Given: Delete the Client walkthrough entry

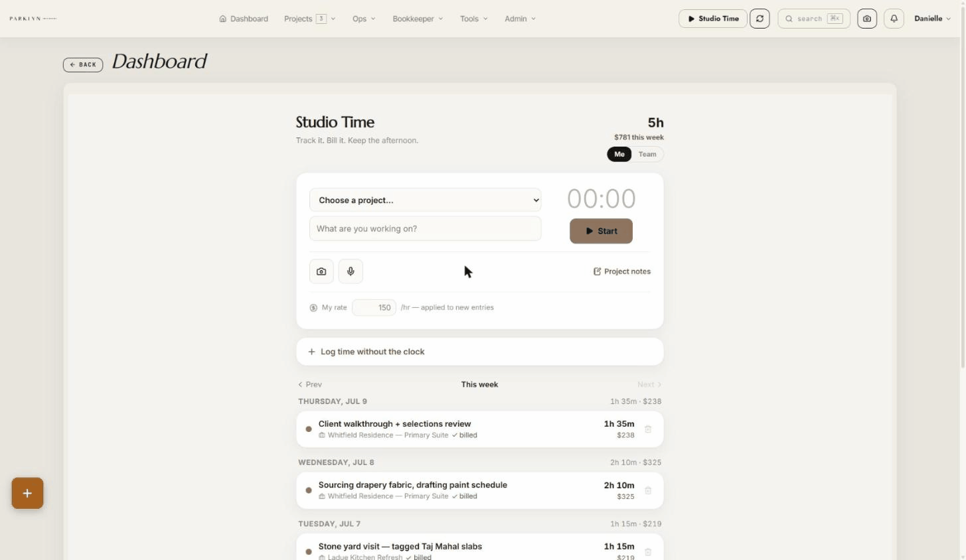Looking at the screenshot, I should pyautogui.click(x=648, y=429).
